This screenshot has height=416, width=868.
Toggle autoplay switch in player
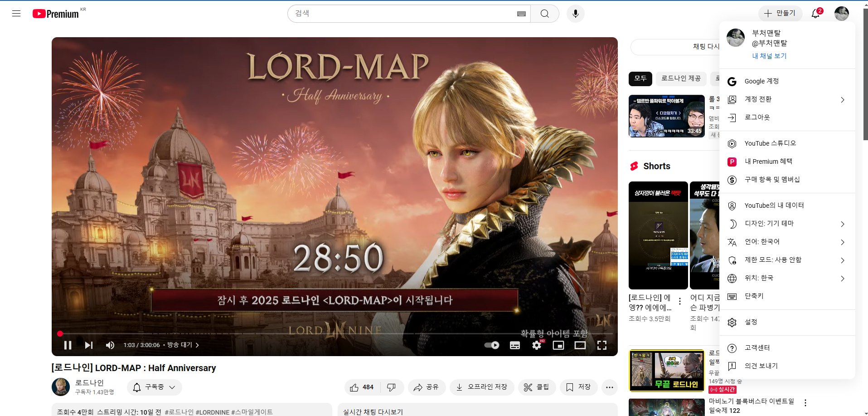click(492, 345)
